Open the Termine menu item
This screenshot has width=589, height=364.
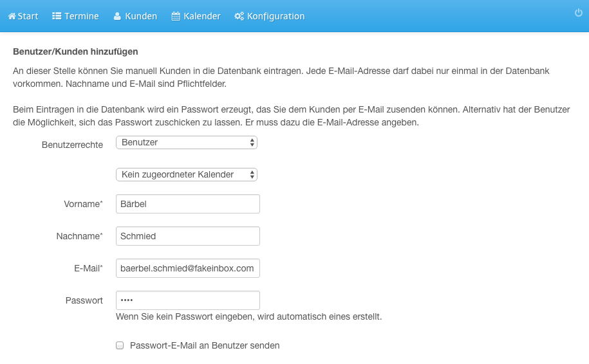[x=75, y=16]
